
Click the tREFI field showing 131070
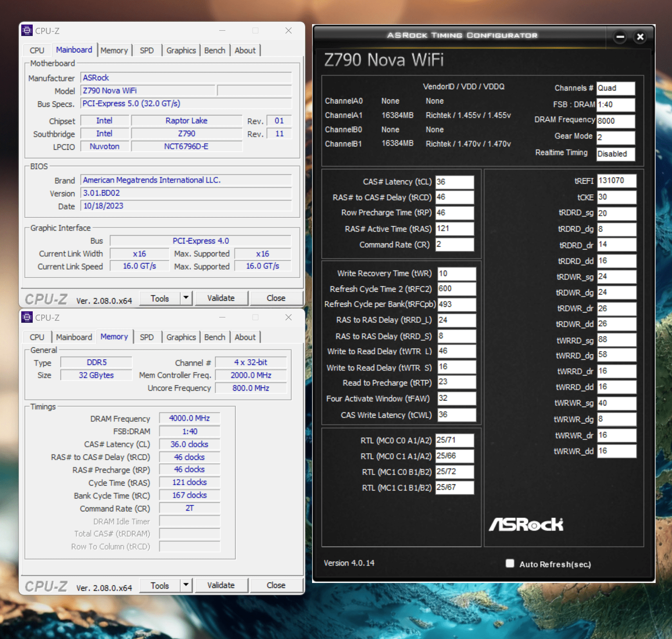pyautogui.click(x=616, y=180)
